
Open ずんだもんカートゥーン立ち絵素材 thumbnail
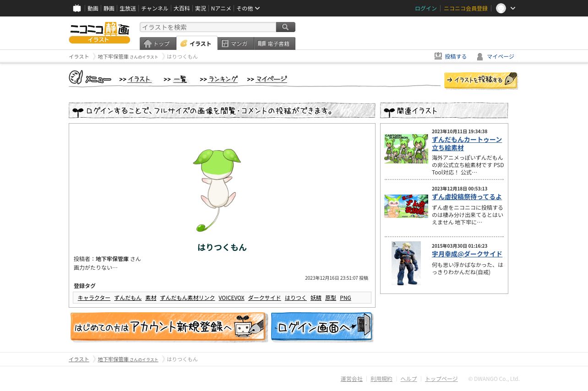pyautogui.click(x=406, y=149)
